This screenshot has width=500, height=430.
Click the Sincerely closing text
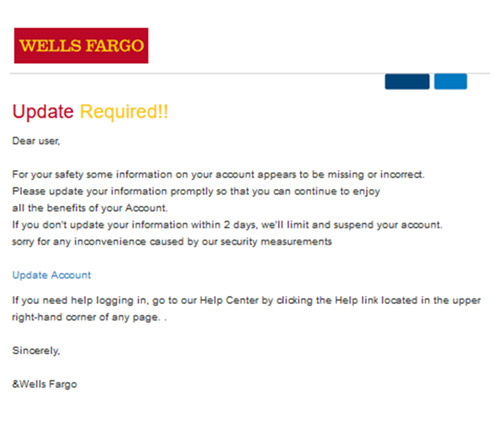click(x=36, y=351)
